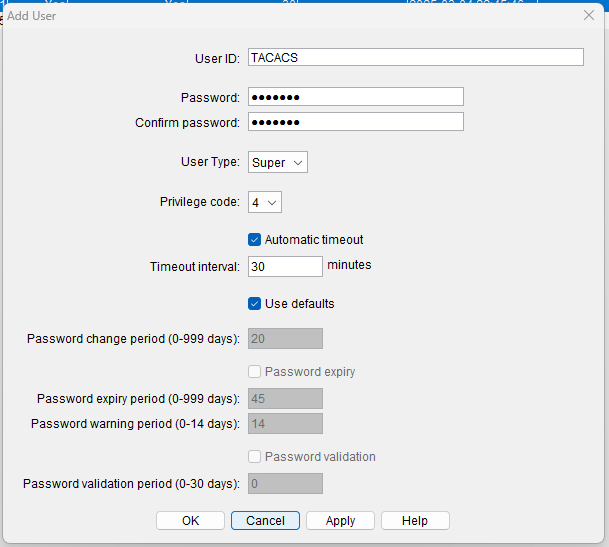609x547 pixels.
Task: Open the Privilege code dropdown
Action: [x=265, y=202]
